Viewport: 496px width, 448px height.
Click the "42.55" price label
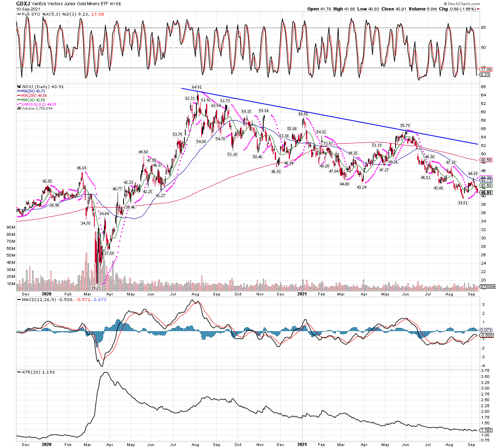coord(47,181)
